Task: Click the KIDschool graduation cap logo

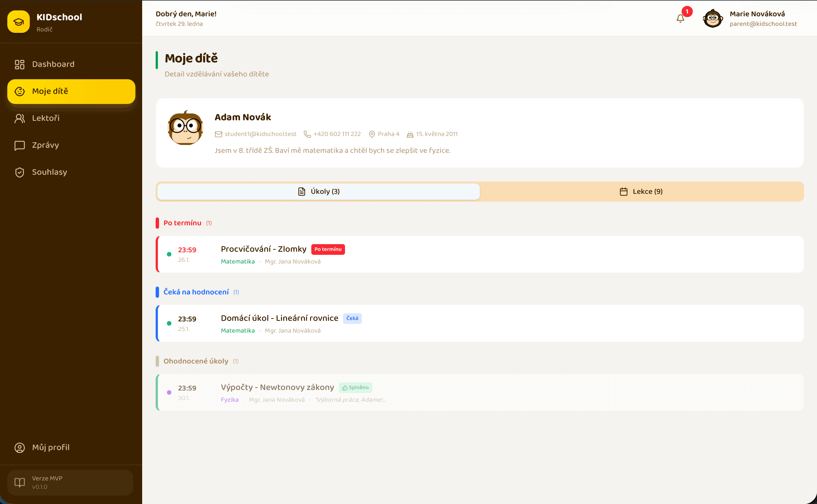Action: coord(19,22)
